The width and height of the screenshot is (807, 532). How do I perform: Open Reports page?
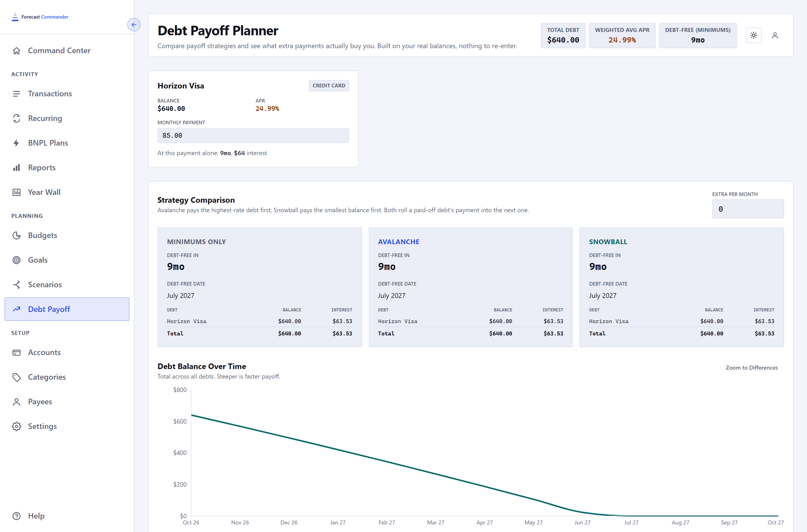(67, 168)
